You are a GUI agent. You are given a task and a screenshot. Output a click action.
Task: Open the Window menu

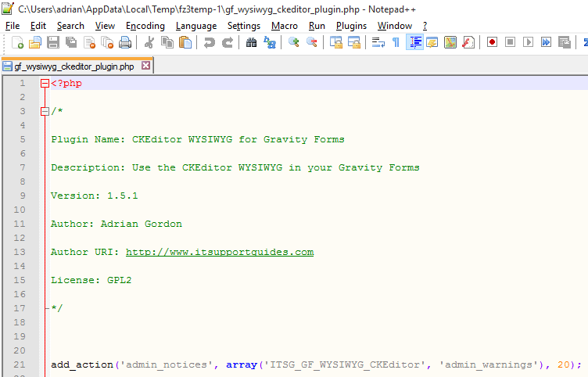pyautogui.click(x=395, y=26)
